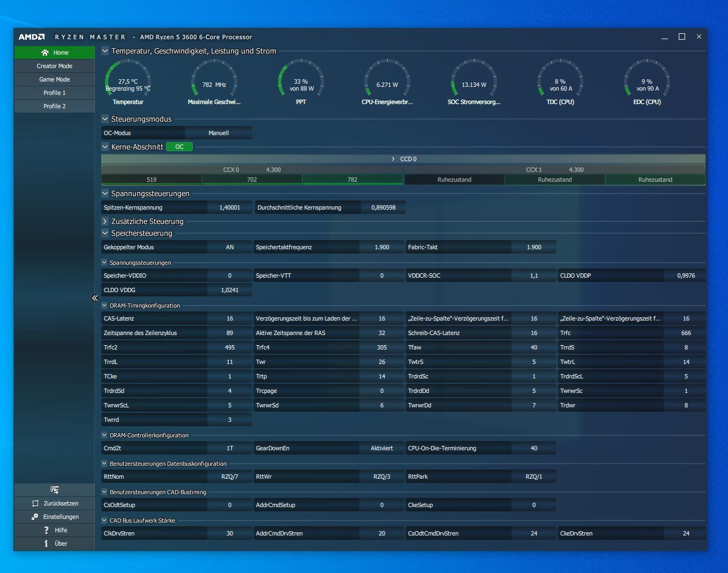Click the EDC (CPU) gauge

[647, 81]
